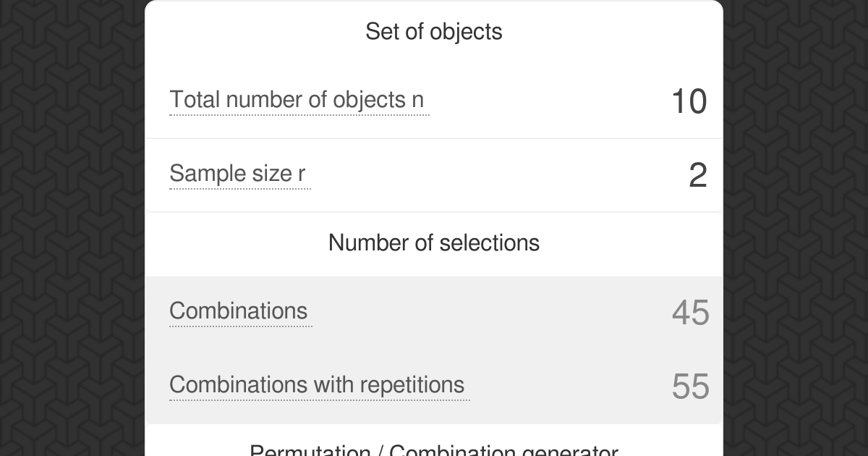Viewport: 868px width, 456px height.
Task: Select the repetitions result value 55
Action: [690, 387]
